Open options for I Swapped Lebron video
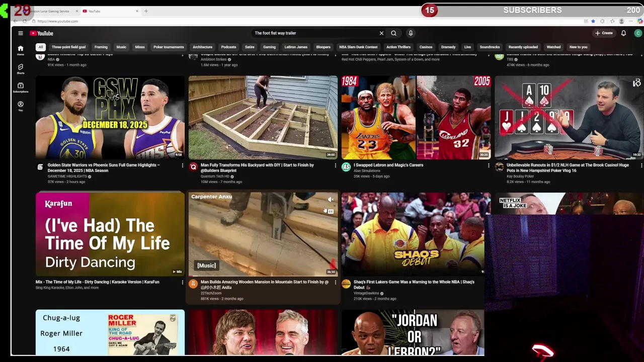The height and width of the screenshot is (362, 644). point(488,165)
